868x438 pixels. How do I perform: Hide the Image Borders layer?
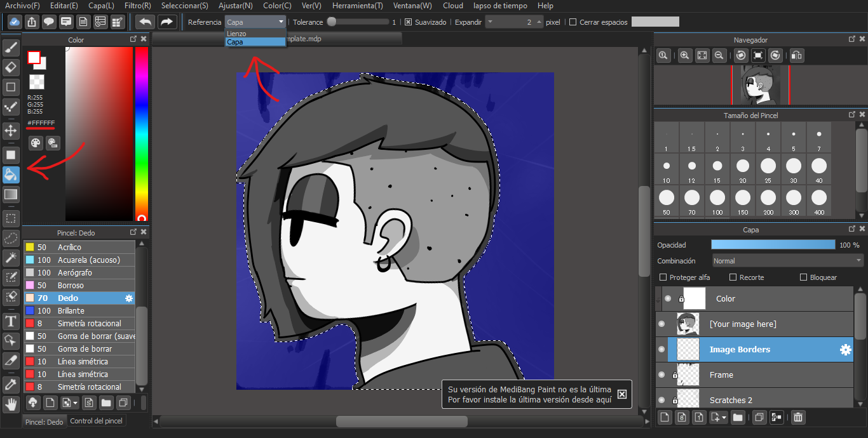pos(661,349)
